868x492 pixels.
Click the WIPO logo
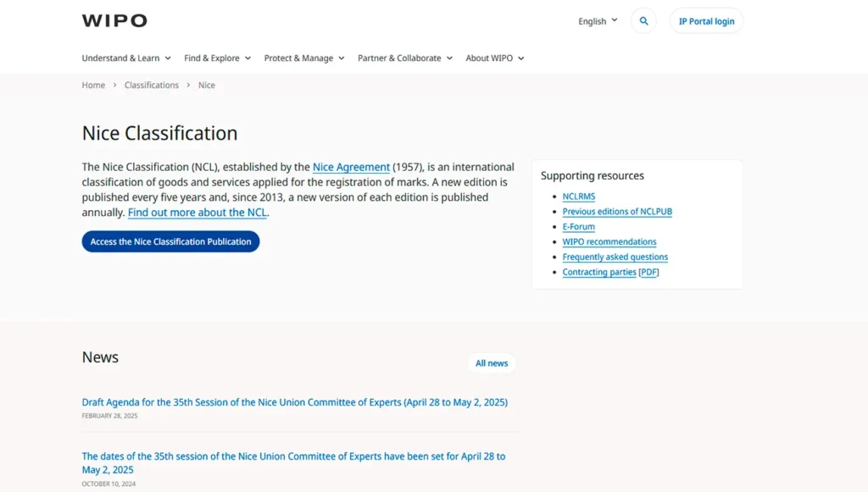114,20
